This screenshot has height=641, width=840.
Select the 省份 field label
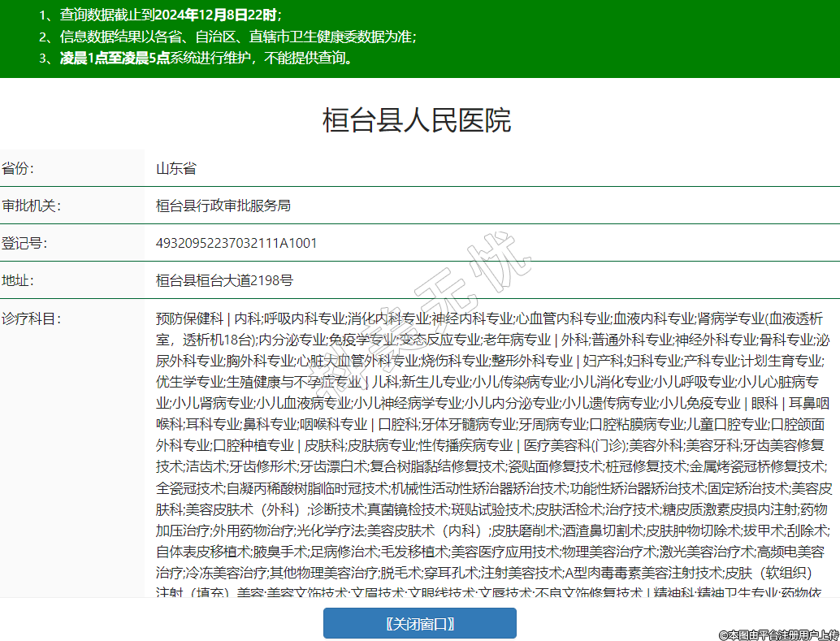point(18,169)
